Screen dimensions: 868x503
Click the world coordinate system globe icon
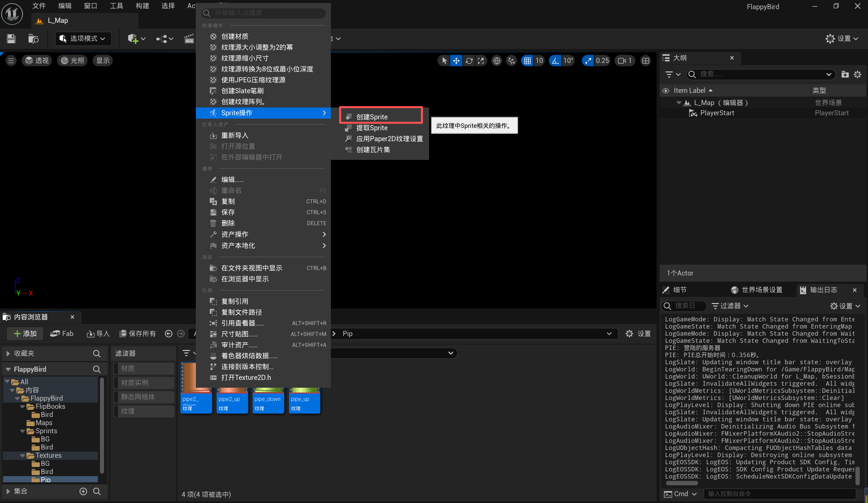click(x=496, y=61)
